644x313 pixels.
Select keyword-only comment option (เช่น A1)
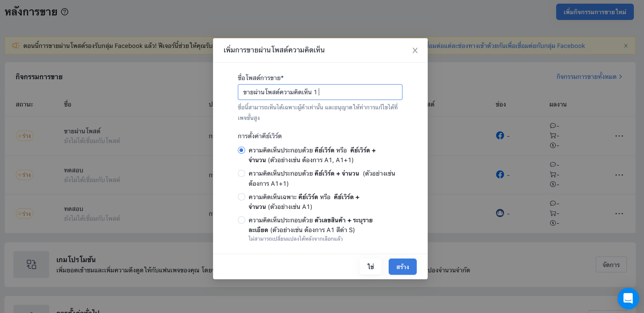[x=241, y=197]
